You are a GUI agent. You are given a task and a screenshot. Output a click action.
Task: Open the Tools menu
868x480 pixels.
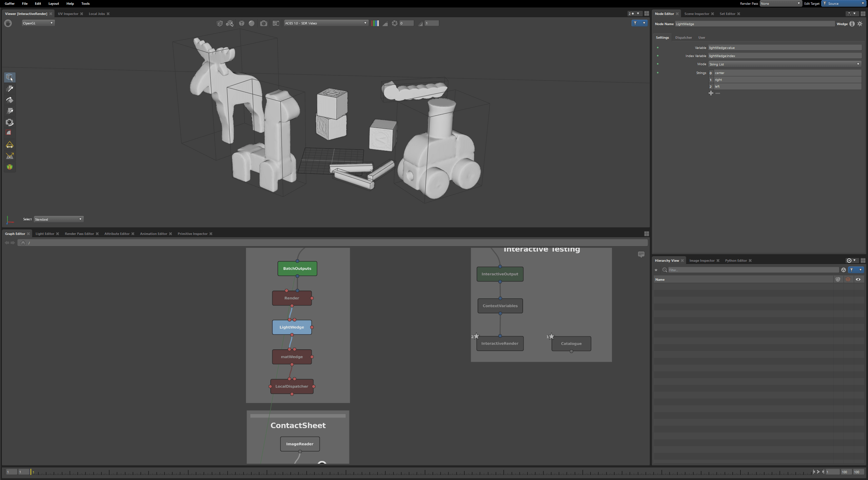click(85, 3)
